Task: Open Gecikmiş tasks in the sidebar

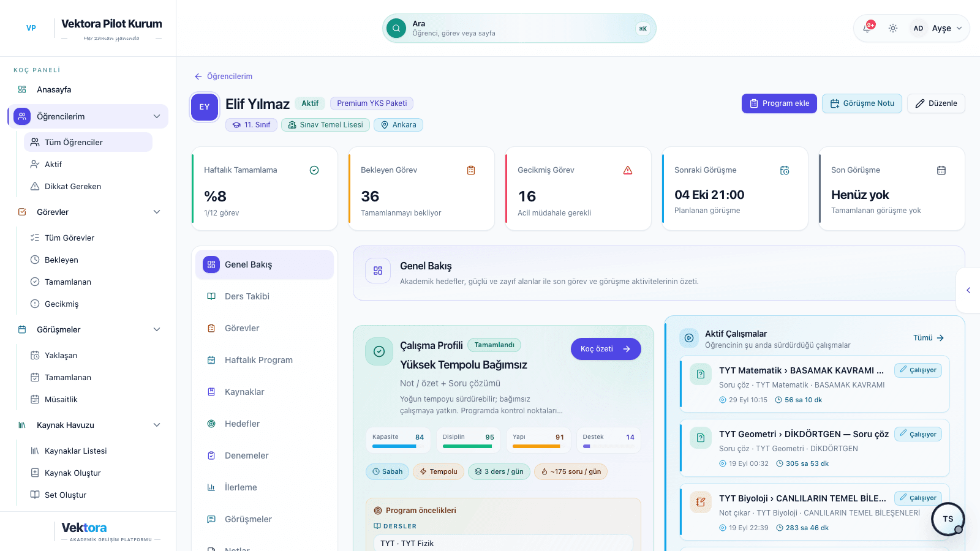Action: (x=88, y=304)
